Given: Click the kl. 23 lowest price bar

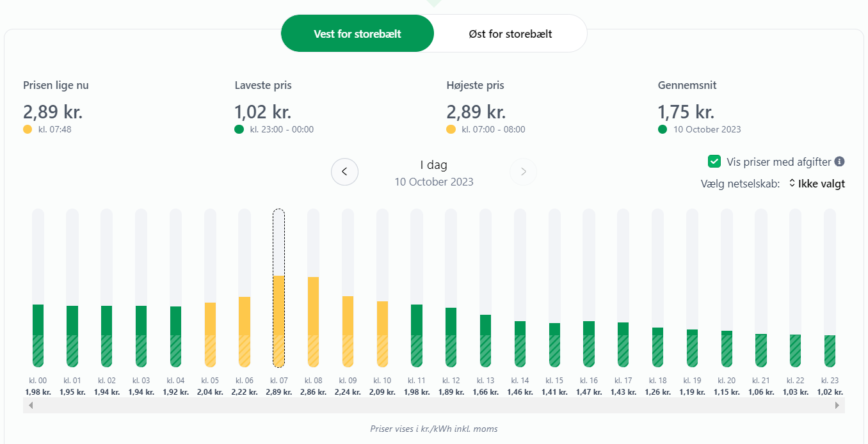Looking at the screenshot, I should click(x=830, y=351).
